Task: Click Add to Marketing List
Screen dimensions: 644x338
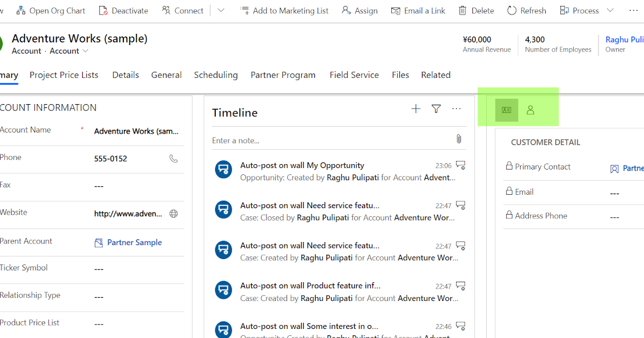Action: pos(290,10)
